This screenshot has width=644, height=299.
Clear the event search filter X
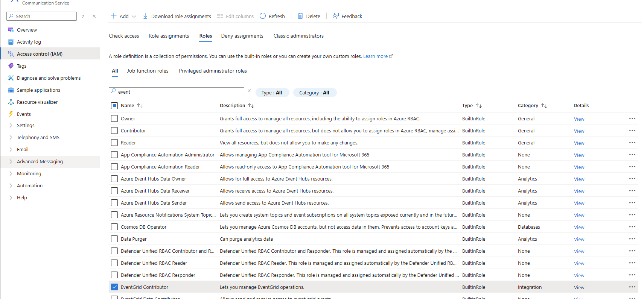click(x=249, y=91)
